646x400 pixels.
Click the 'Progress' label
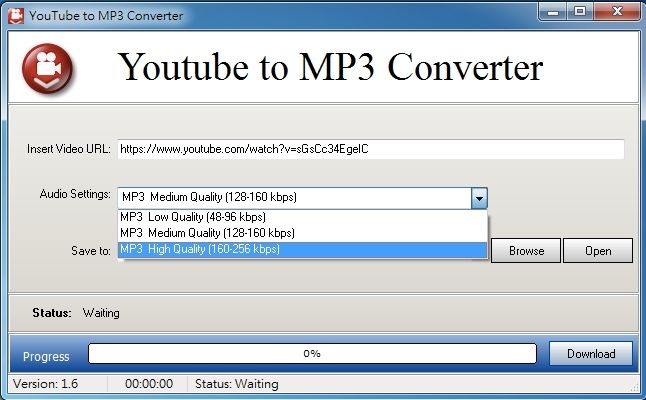click(46, 356)
